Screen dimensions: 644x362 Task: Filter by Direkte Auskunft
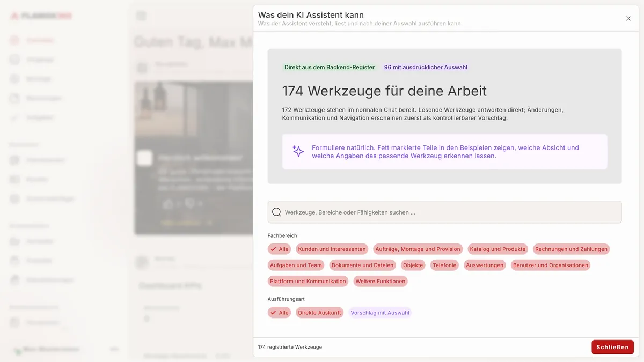click(x=319, y=313)
